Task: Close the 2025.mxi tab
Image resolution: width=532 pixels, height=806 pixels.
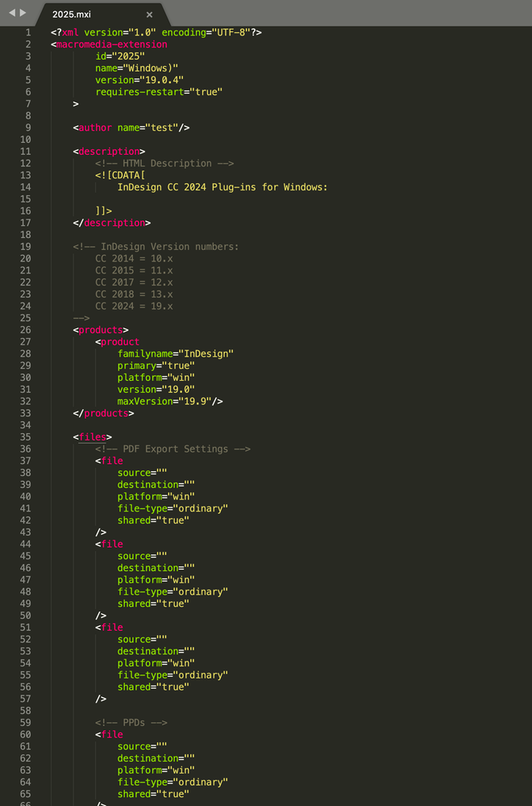Action: coord(149,15)
